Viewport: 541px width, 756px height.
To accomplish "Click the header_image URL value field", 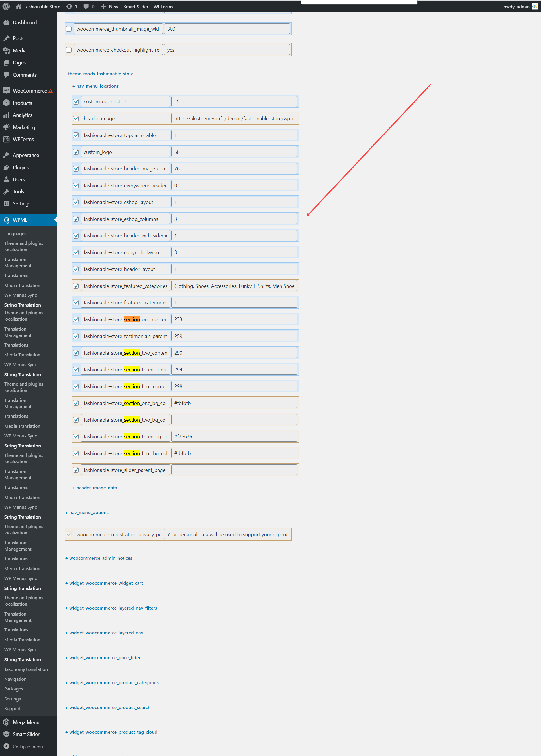I will point(234,119).
